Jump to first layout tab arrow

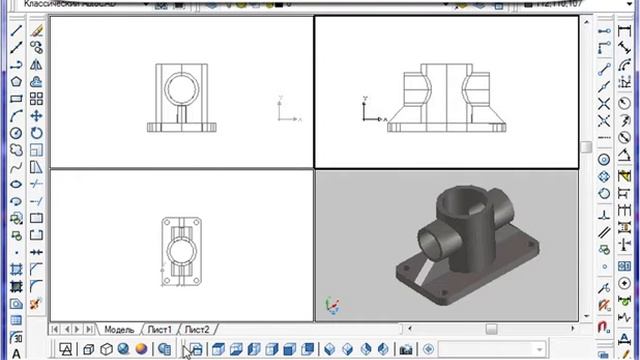coord(55,329)
